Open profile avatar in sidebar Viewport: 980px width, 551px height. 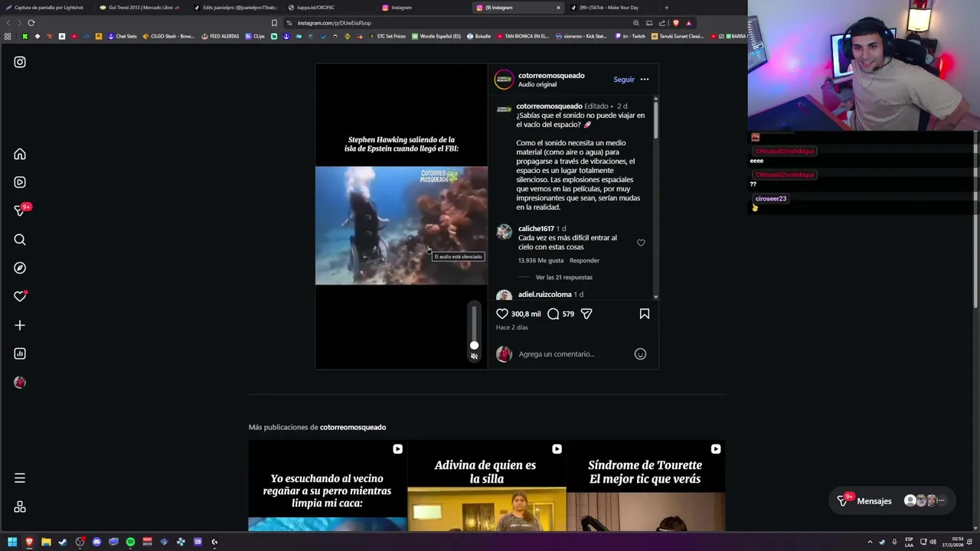[x=20, y=382]
